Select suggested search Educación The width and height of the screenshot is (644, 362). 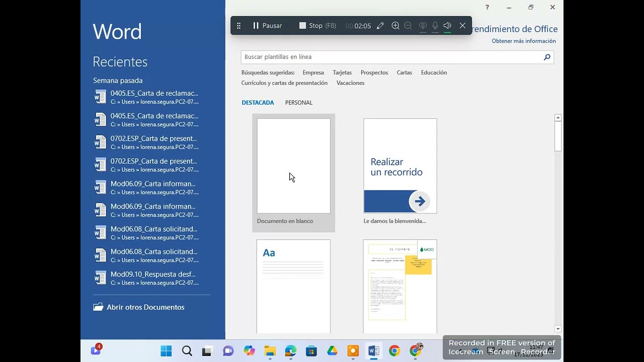[x=434, y=72]
